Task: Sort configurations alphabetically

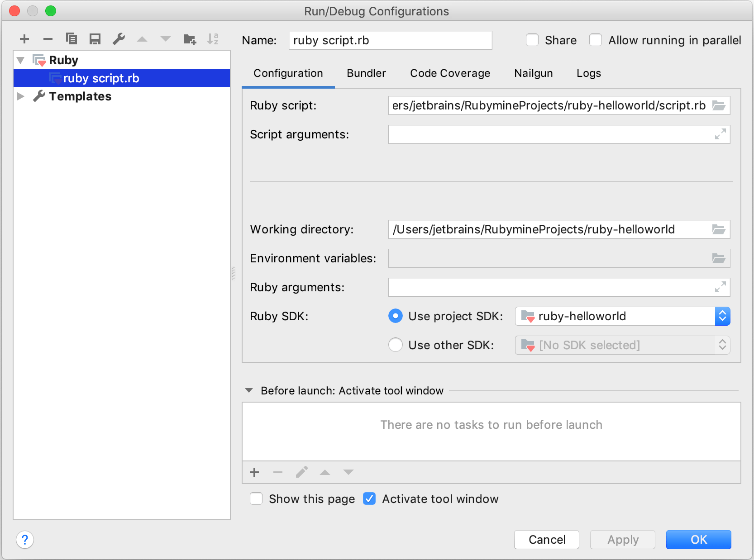Action: click(213, 39)
